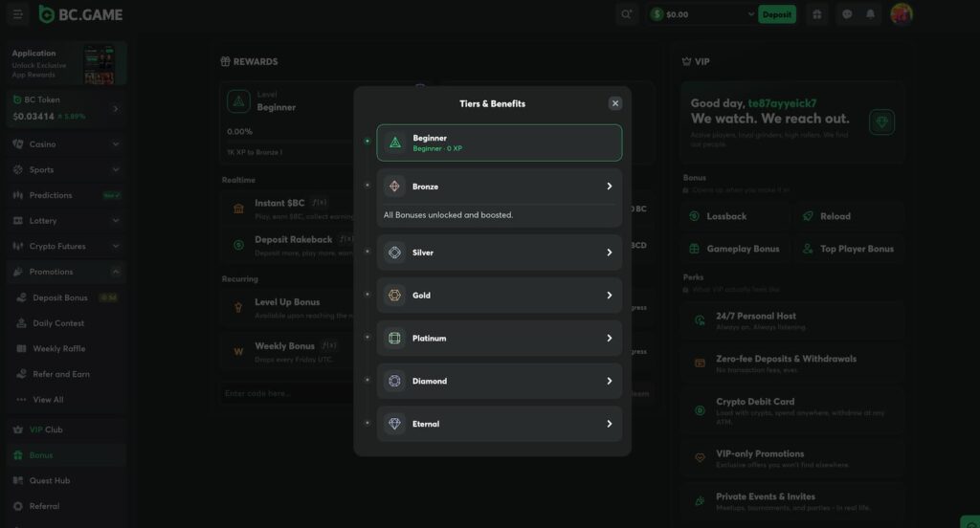The width and height of the screenshot is (980, 528).
Task: Open Bonus page in sidebar
Action: pos(66,455)
